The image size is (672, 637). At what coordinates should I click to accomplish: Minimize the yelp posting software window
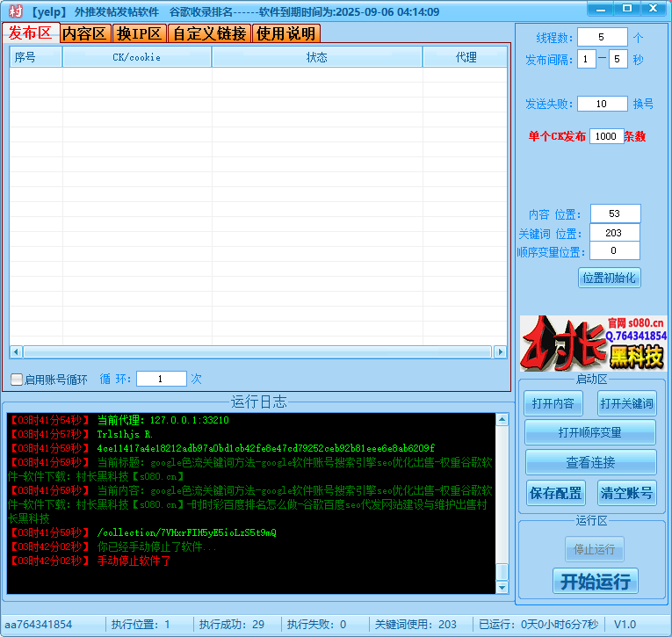tap(601, 9)
